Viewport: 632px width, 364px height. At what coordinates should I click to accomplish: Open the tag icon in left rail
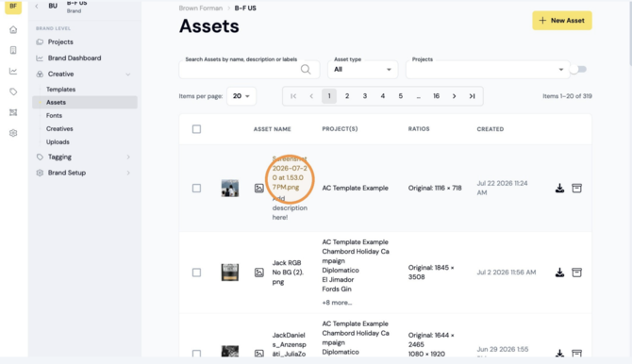[13, 91]
